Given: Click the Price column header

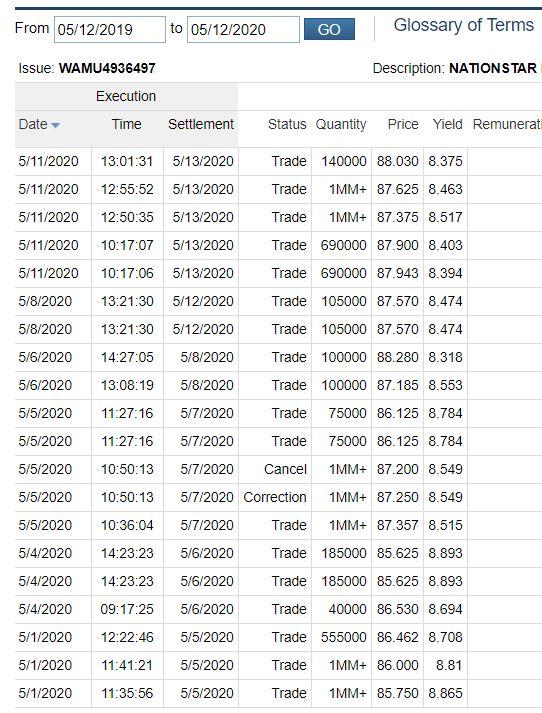Looking at the screenshot, I should pyautogui.click(x=403, y=124).
